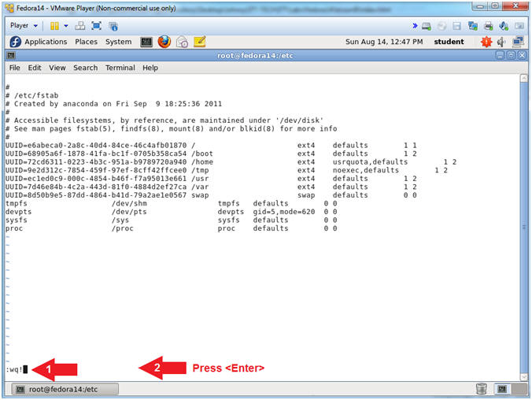The width and height of the screenshot is (532, 400).
Task: Click the clock showing Sun Aug 14, 12:47 PM
Action: pos(384,42)
